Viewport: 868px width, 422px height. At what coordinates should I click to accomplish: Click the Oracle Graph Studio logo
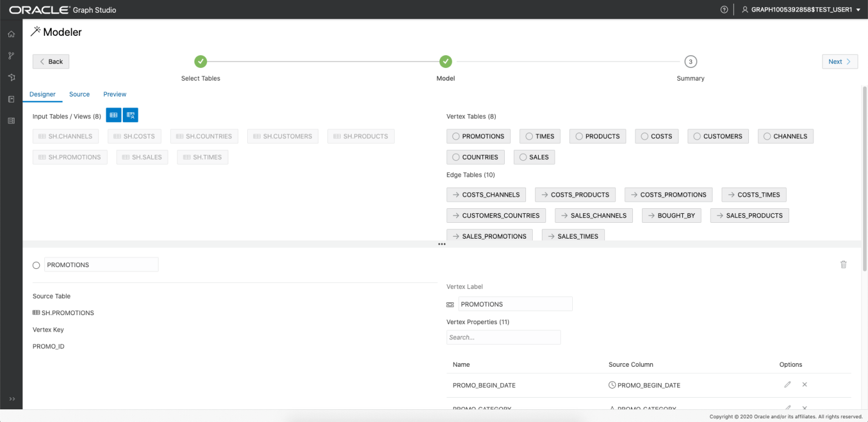tap(63, 10)
